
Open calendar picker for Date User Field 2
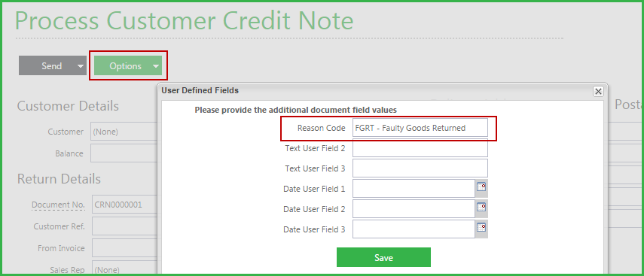point(481,208)
